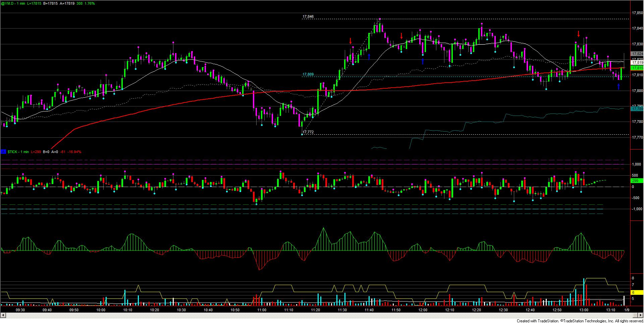The image size is (644, 323).
Task: Click the gray 17,824 price axis tag
Action: click(637, 54)
